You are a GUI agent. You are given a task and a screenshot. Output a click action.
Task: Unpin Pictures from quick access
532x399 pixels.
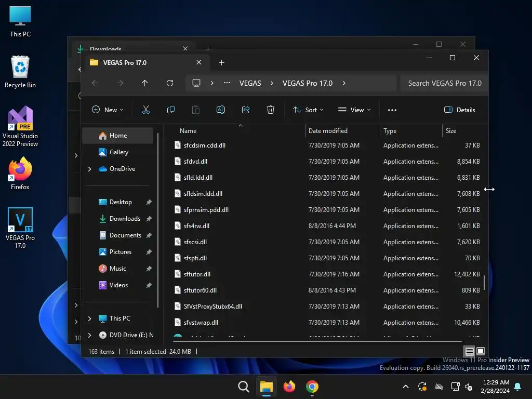tap(149, 252)
